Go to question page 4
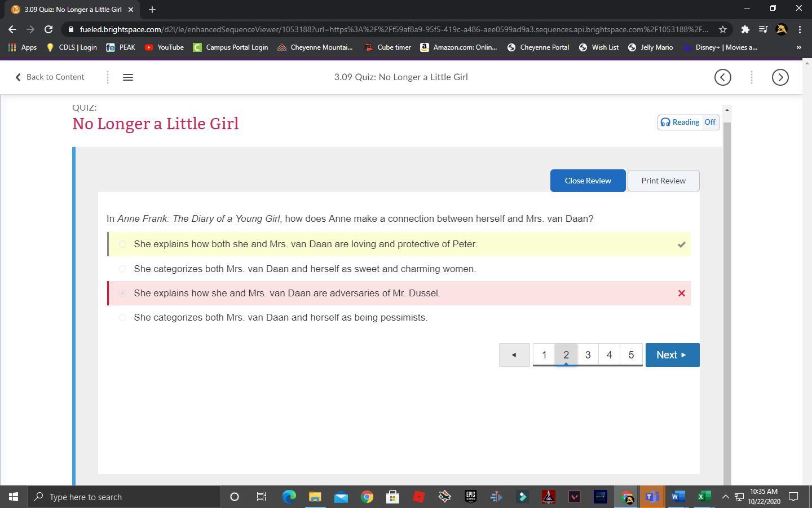812x508 pixels. (609, 355)
